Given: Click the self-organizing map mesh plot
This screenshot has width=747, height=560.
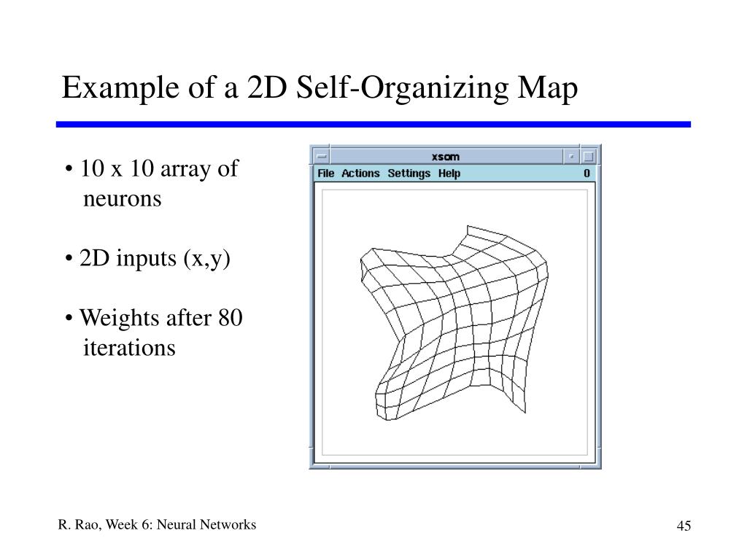Looking at the screenshot, I should 454,323.
